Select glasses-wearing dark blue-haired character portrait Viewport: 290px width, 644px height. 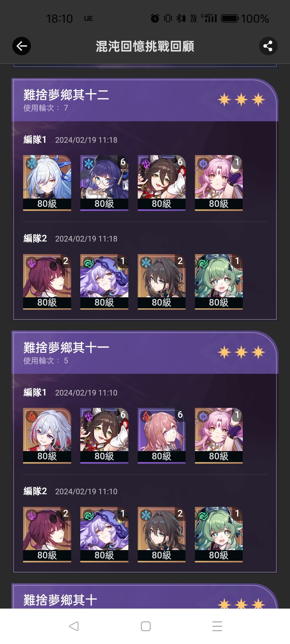point(104,183)
